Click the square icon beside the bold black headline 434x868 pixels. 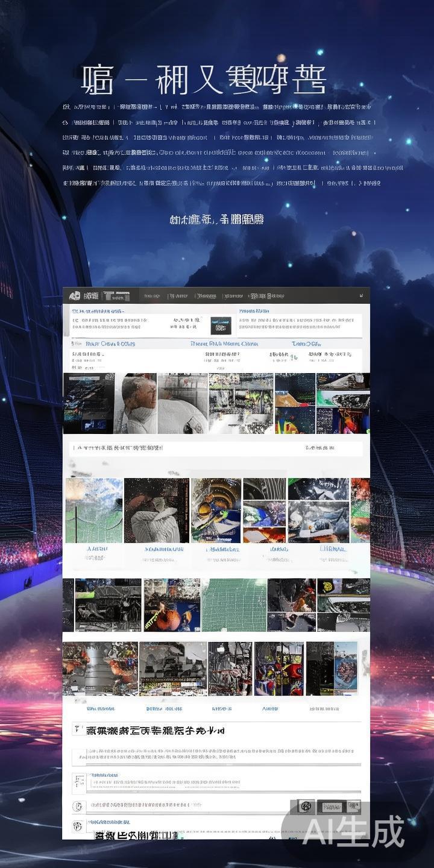(78, 730)
